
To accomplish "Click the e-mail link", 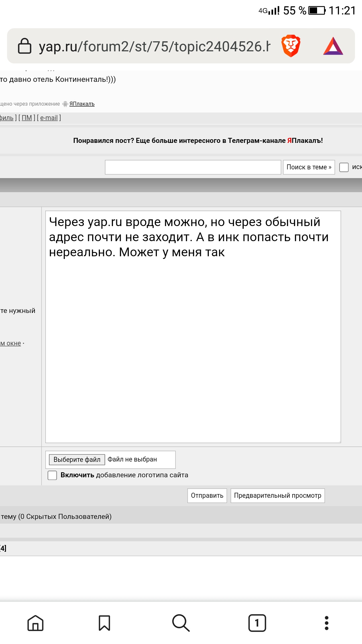I will 49,118.
